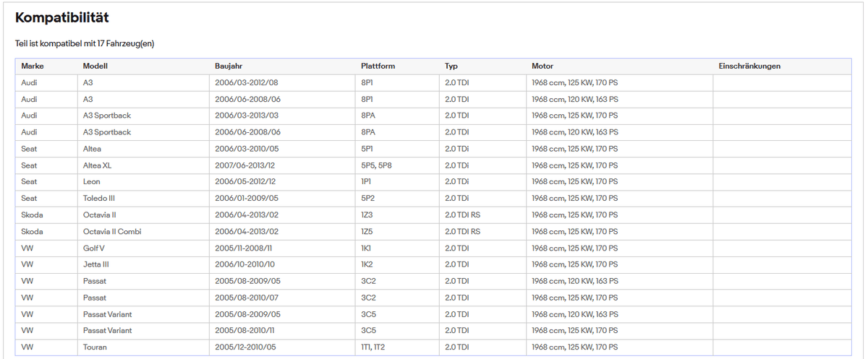Screen dimensions: 868x359
Task: Click the Baujahr value 2006/03-2012/08
Action: tap(247, 82)
